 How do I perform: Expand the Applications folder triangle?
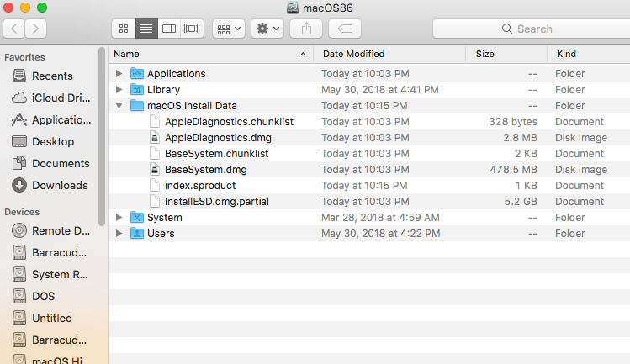119,73
